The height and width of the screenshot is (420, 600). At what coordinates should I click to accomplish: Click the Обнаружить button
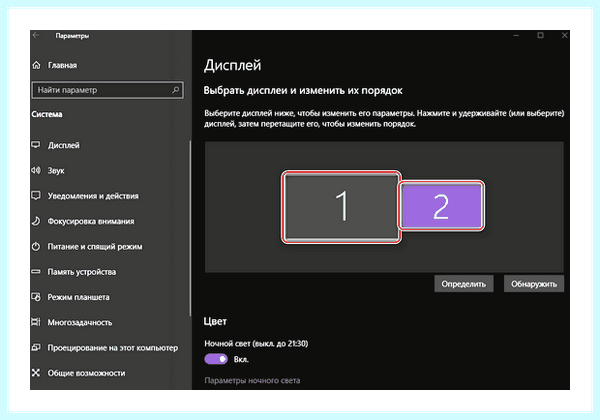click(534, 284)
